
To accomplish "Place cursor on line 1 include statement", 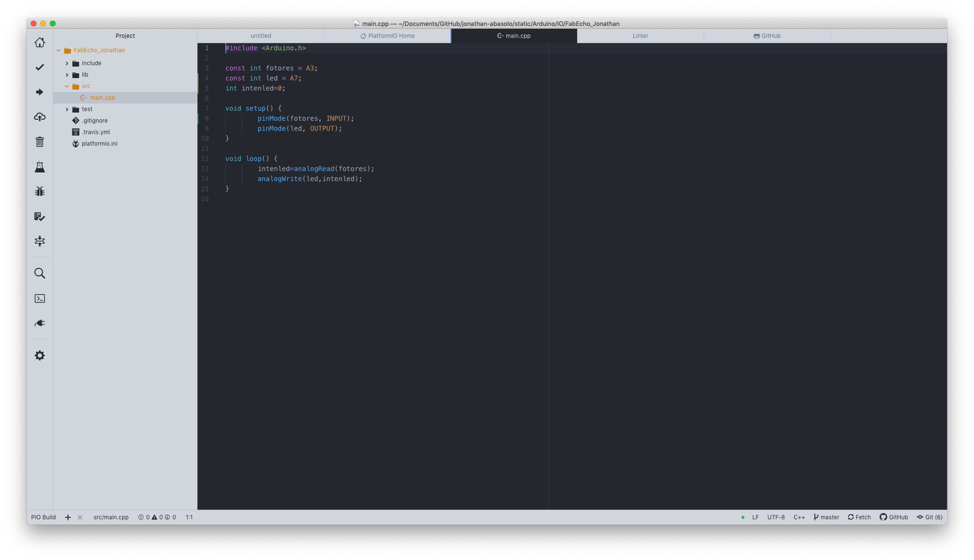I will 266,48.
